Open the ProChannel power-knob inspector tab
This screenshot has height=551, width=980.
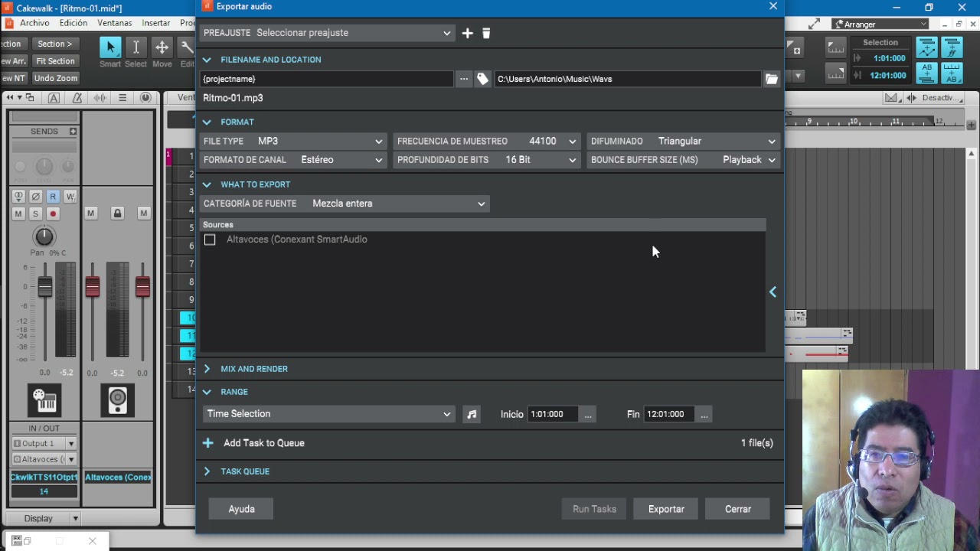click(145, 98)
